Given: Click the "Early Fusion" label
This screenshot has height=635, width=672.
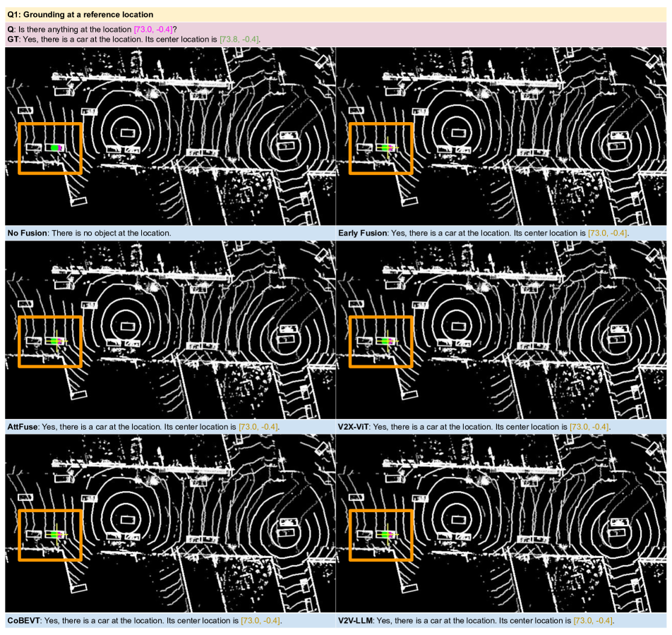Looking at the screenshot, I should [x=362, y=233].
